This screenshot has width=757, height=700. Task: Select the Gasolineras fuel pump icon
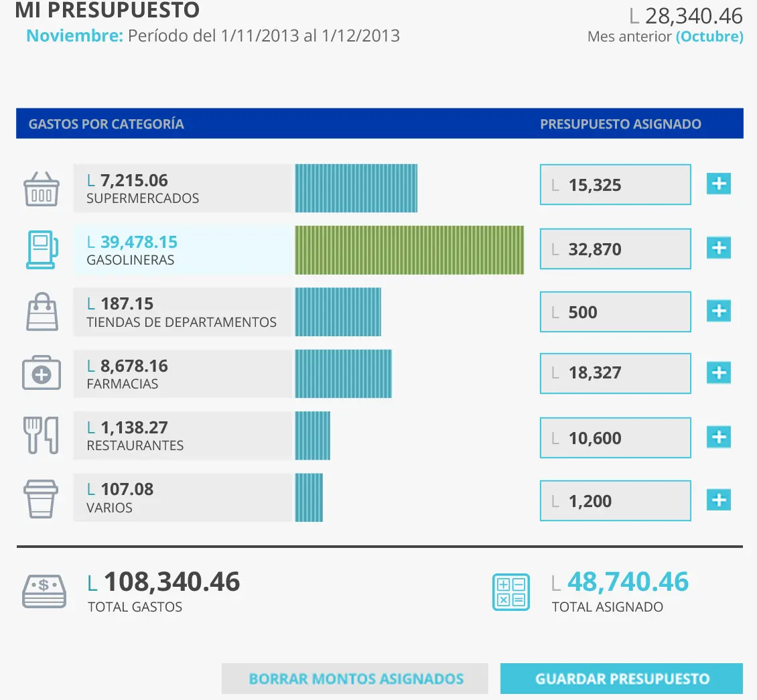[x=42, y=249]
